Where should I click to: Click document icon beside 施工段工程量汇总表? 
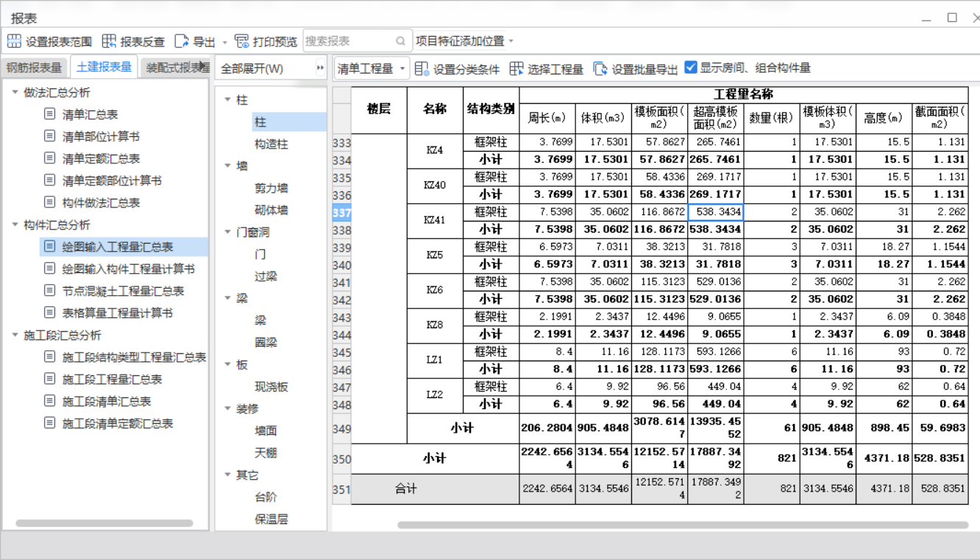49,379
